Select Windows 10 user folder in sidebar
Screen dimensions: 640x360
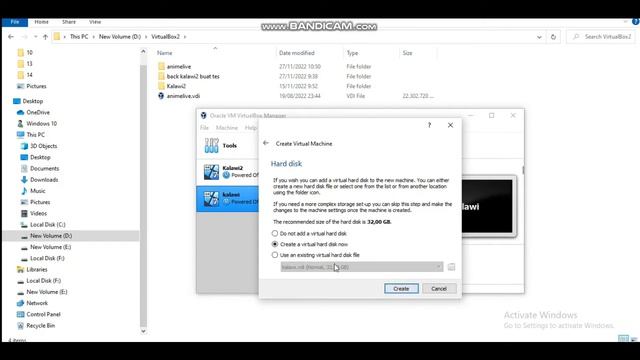click(x=42, y=123)
